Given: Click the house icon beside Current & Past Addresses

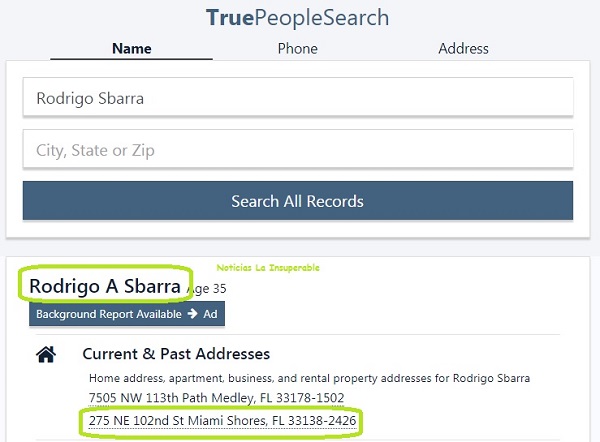Looking at the screenshot, I should pyautogui.click(x=46, y=354).
